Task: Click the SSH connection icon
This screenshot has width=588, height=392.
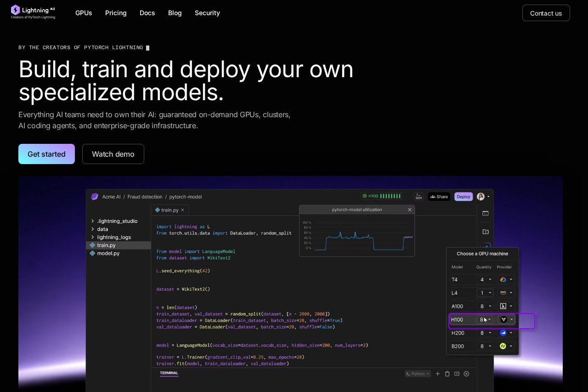Action: pos(418,196)
